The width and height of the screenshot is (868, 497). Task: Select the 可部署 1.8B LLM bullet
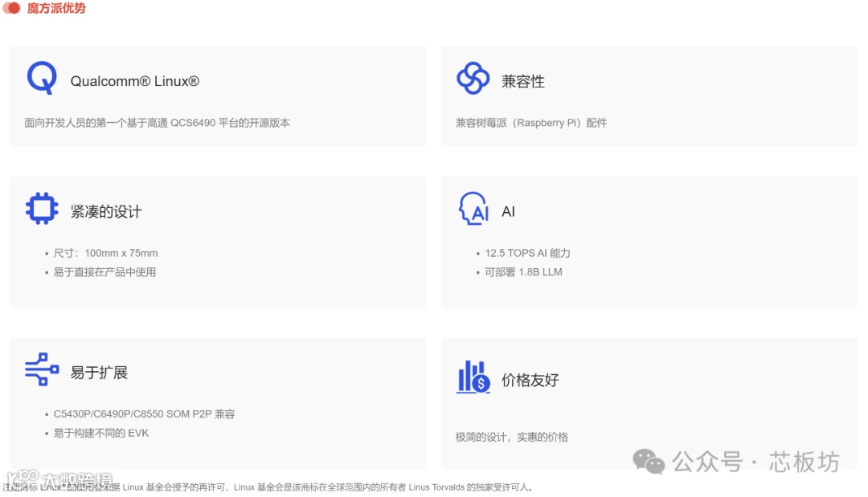pos(524,272)
